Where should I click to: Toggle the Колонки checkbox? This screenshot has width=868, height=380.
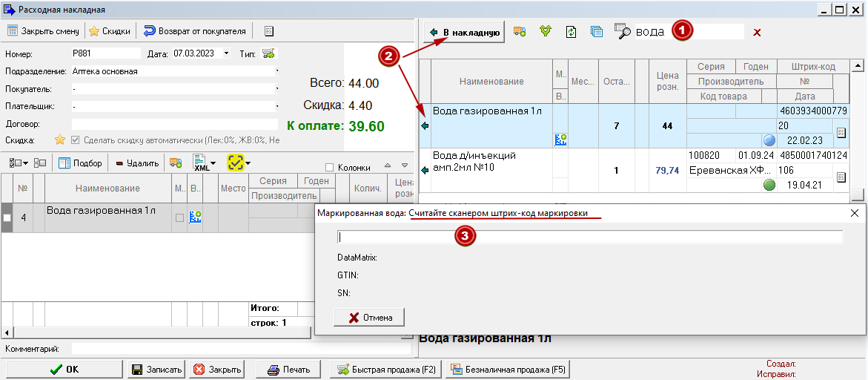(x=329, y=167)
